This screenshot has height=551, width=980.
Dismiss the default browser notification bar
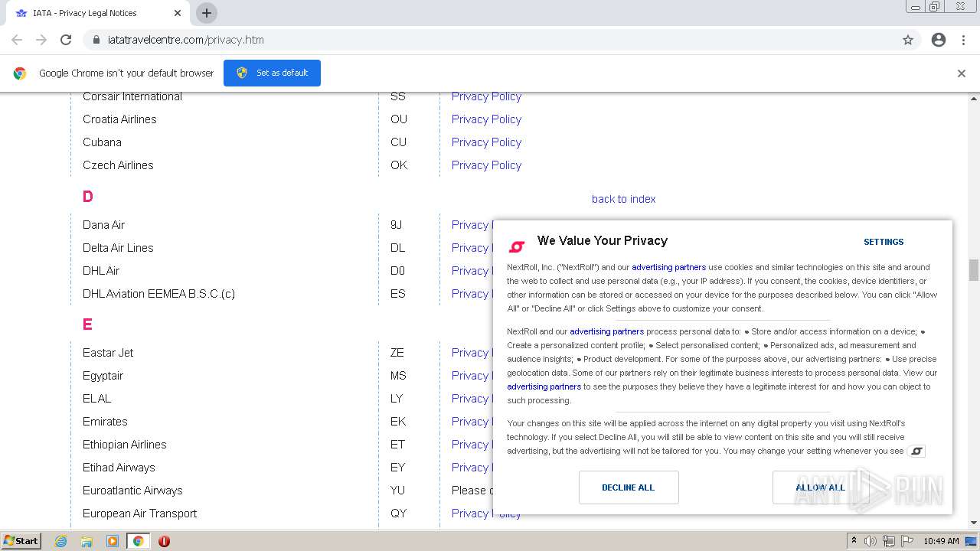(x=962, y=73)
